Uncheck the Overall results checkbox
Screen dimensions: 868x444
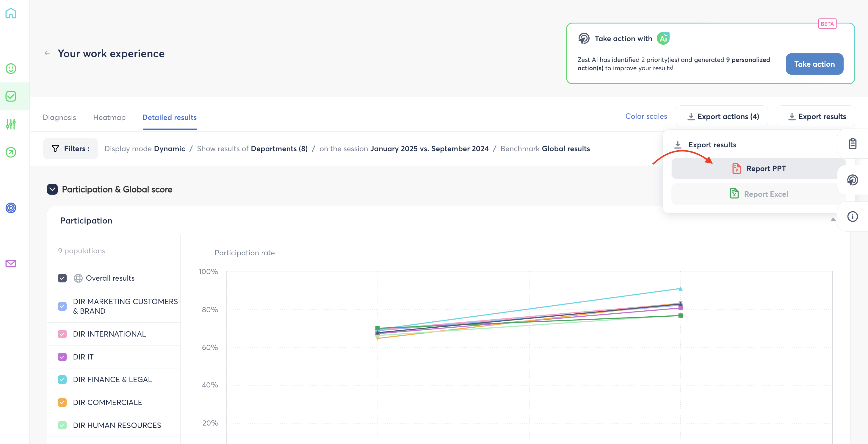[x=62, y=278]
